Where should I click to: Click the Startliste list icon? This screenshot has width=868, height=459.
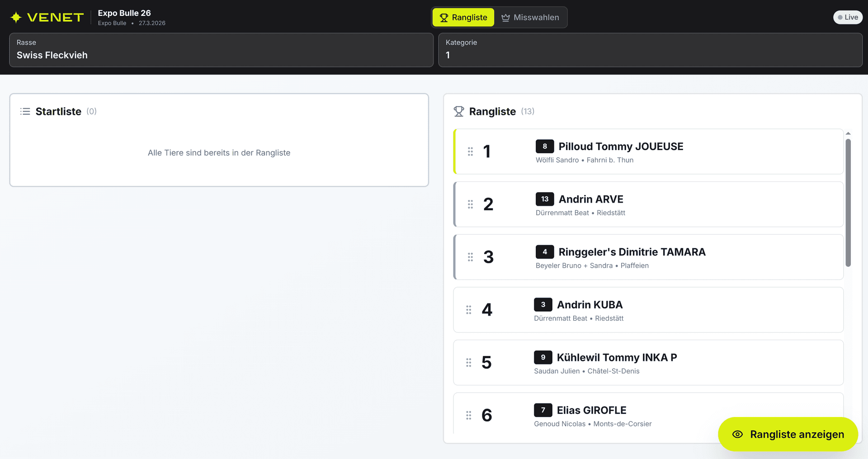point(25,111)
